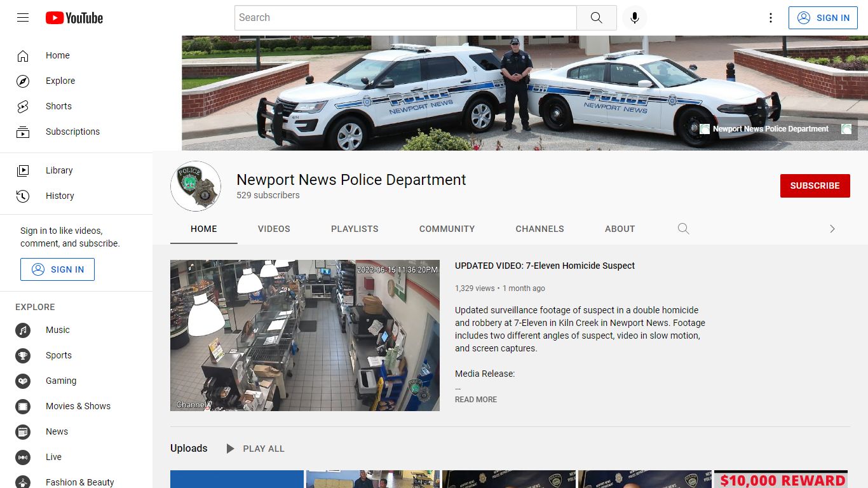Start voice search with microphone icon

coord(634,18)
